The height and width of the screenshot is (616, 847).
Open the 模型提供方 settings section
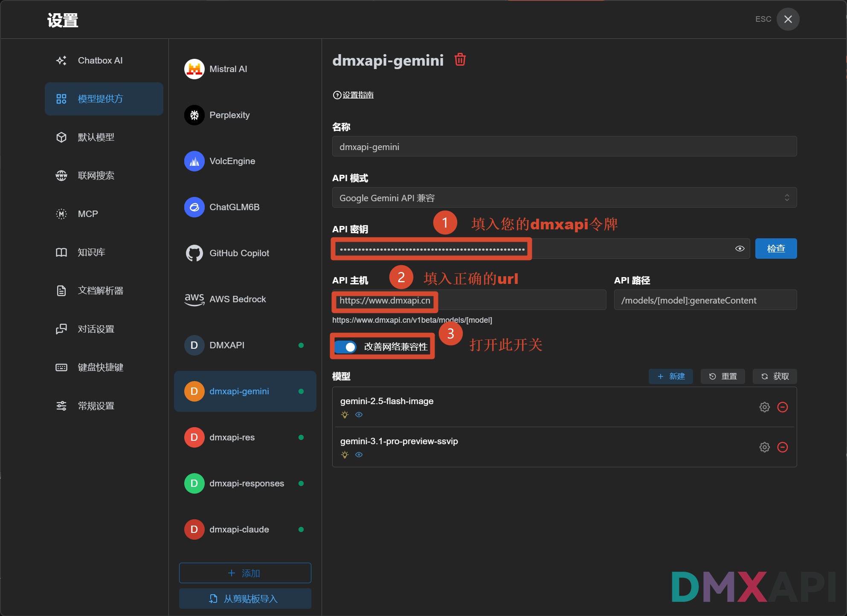click(x=104, y=99)
